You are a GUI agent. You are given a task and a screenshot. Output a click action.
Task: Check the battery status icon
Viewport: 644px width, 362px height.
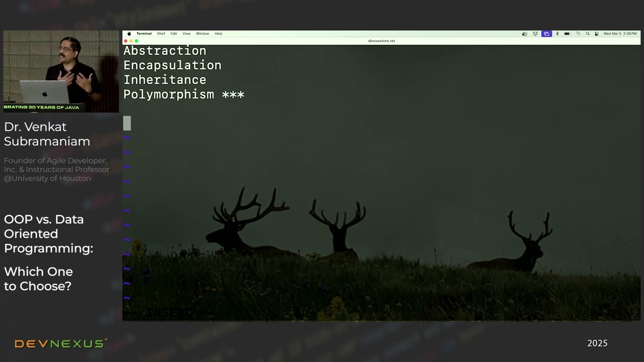pos(567,34)
